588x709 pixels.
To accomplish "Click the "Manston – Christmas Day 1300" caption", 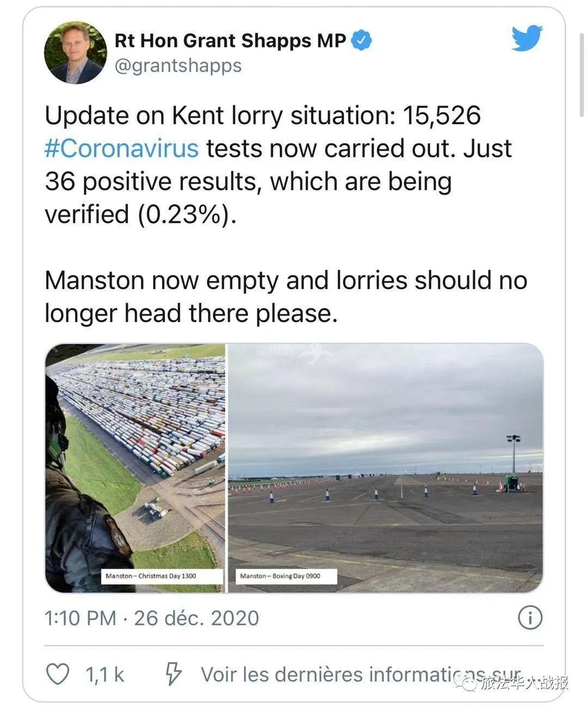I will (162, 576).
